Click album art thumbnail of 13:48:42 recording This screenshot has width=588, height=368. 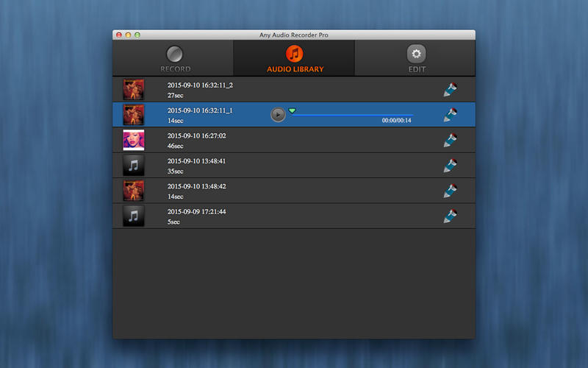click(x=134, y=191)
